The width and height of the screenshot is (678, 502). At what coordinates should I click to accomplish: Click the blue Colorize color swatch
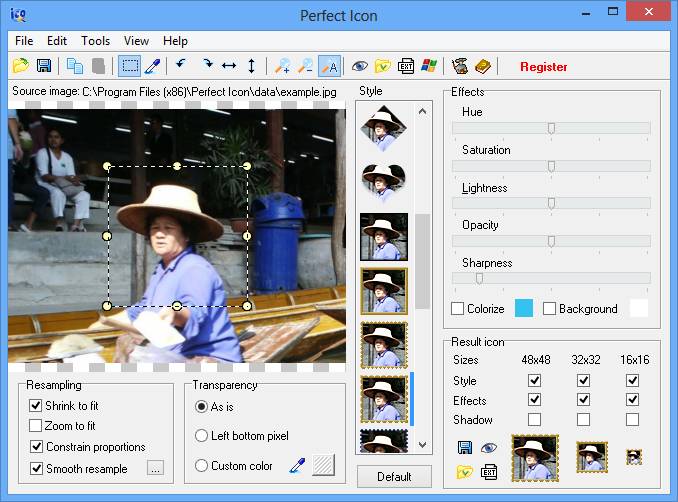pyautogui.click(x=524, y=309)
